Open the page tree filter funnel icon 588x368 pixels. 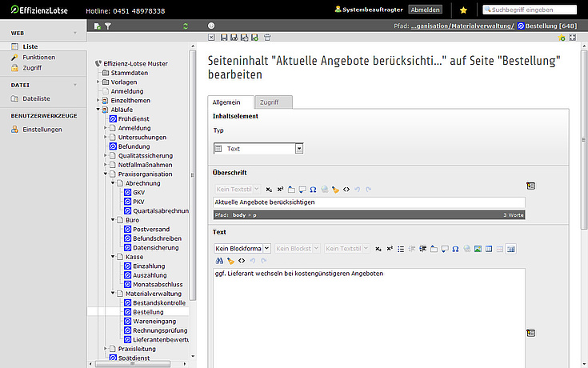click(108, 26)
